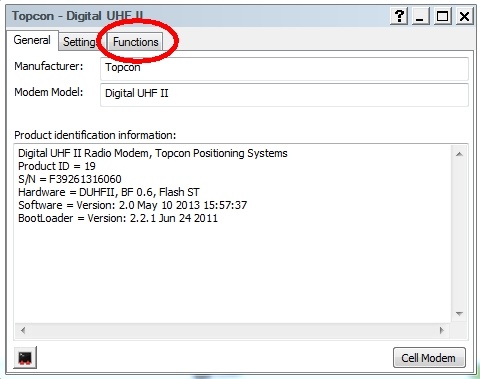Click the Manufacturer field showing Topcon

(x=284, y=69)
